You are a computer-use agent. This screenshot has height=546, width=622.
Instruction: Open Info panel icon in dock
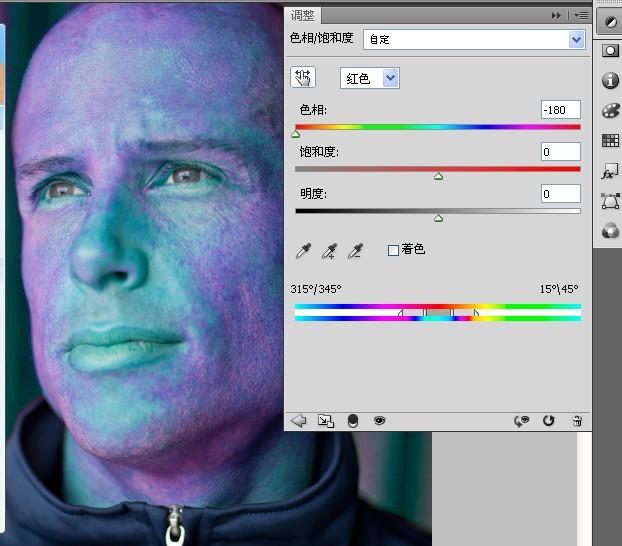(x=610, y=80)
